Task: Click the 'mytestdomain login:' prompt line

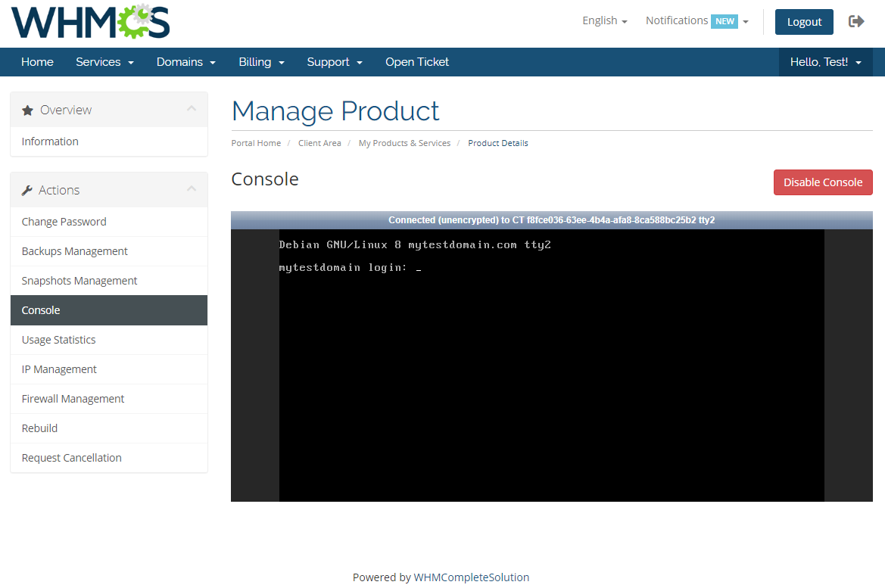Action: pos(350,267)
